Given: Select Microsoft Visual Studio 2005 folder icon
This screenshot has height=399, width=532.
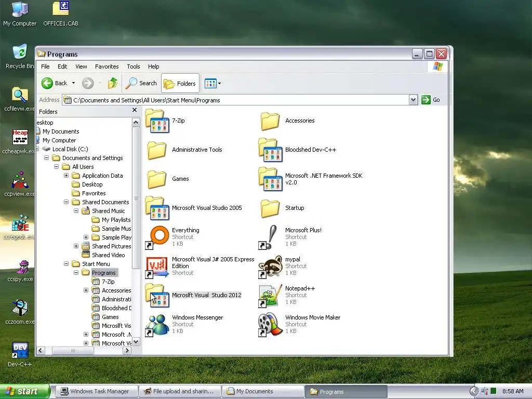Looking at the screenshot, I should (157, 208).
